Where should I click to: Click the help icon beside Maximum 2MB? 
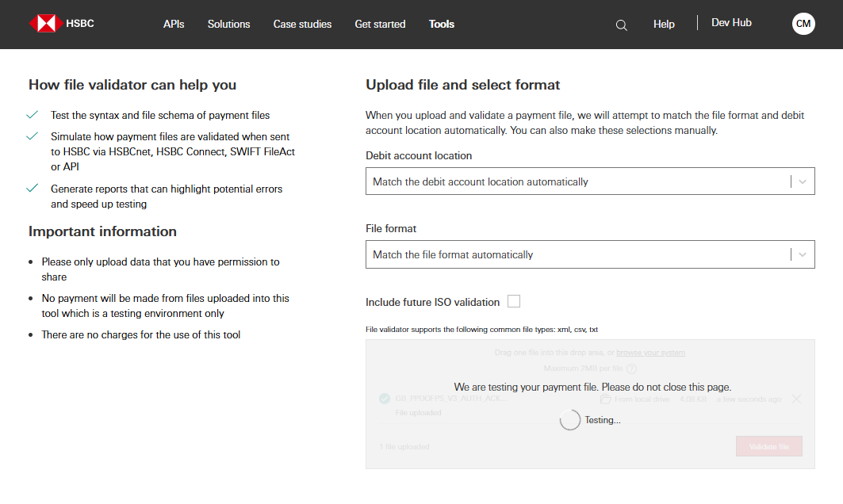point(631,368)
